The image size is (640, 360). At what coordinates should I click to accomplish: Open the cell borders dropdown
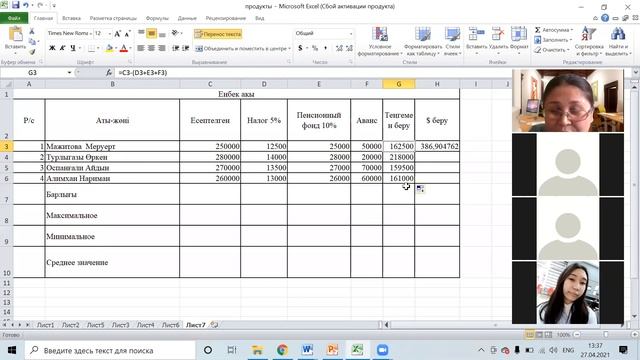(98, 48)
